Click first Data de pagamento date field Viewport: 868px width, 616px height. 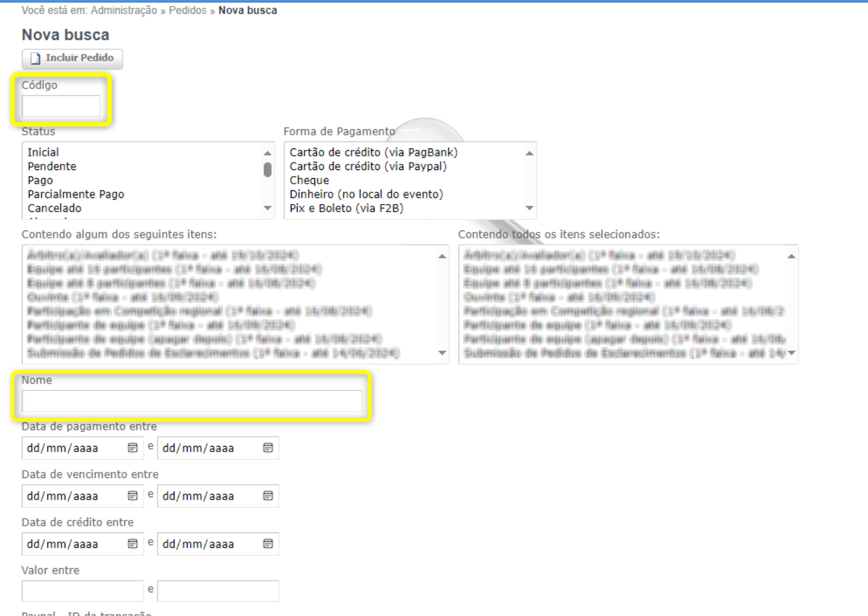(83, 448)
